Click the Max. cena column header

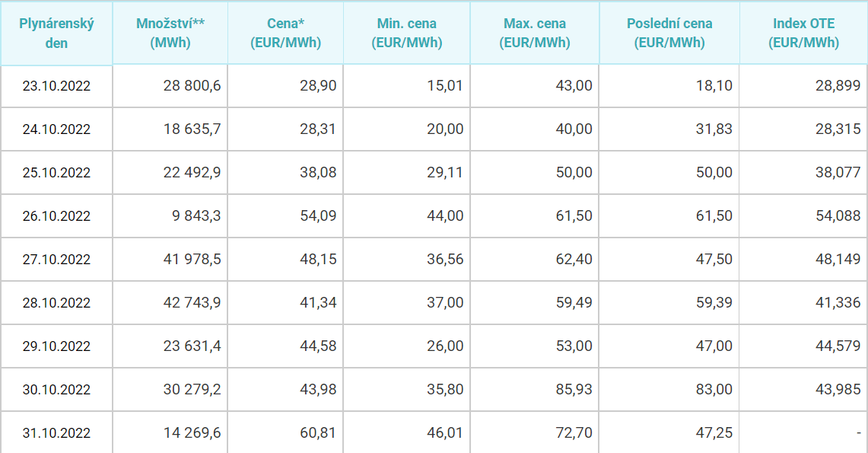pos(535,33)
